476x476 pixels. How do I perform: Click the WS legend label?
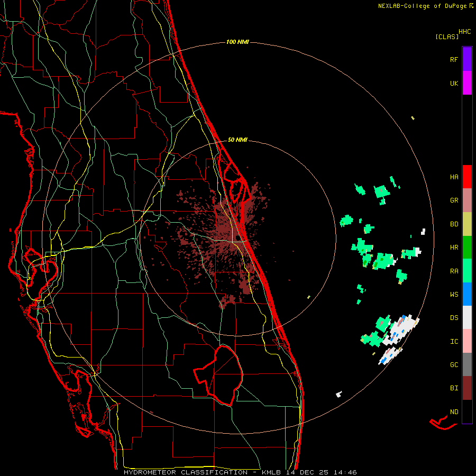coord(454,294)
